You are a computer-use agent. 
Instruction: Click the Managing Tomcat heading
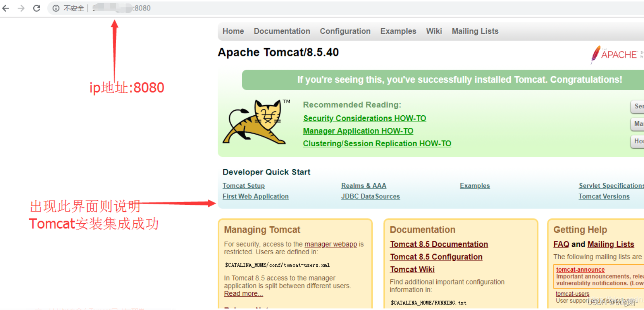(262, 230)
